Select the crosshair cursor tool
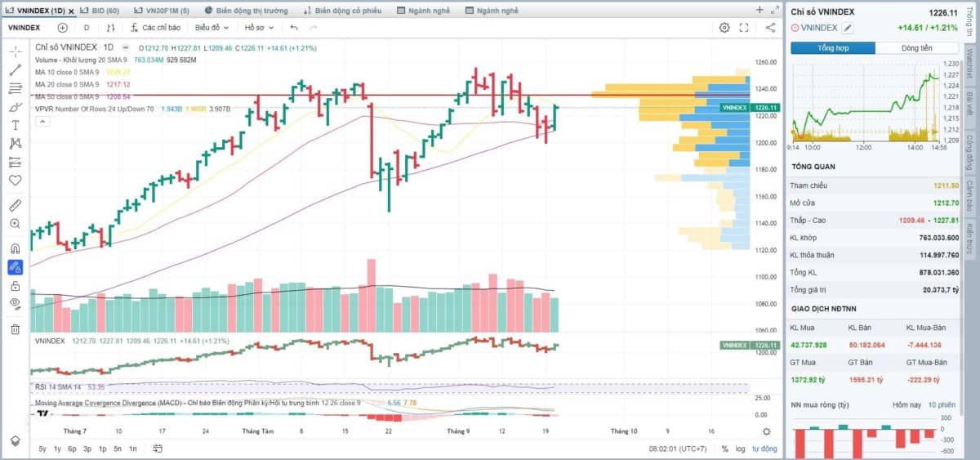The height and width of the screenshot is (460, 980). pyautogui.click(x=15, y=51)
